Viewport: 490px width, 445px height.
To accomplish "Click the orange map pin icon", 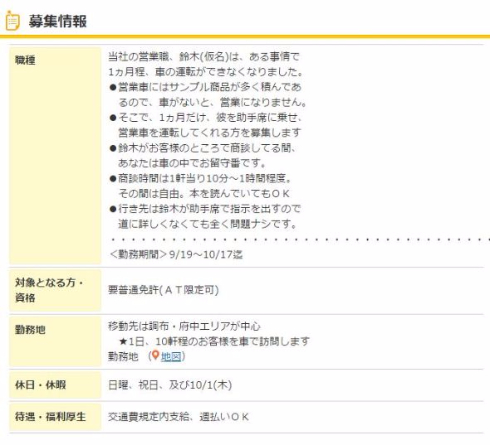I will [155, 355].
